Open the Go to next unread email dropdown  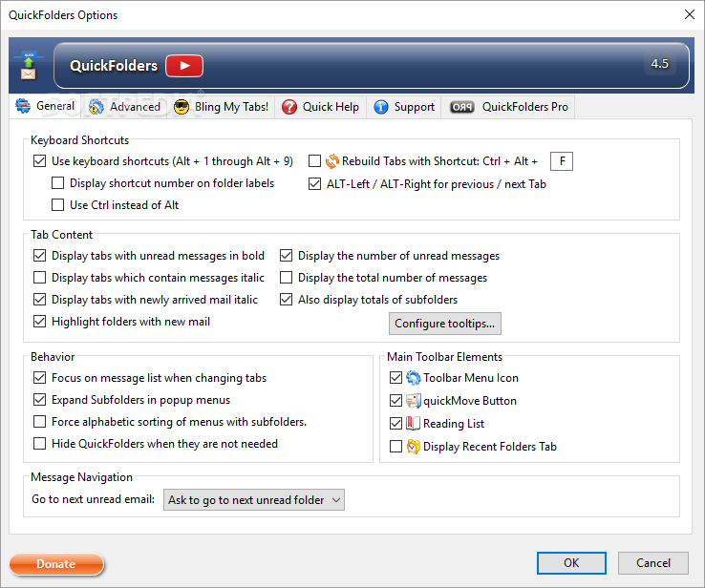click(x=254, y=500)
